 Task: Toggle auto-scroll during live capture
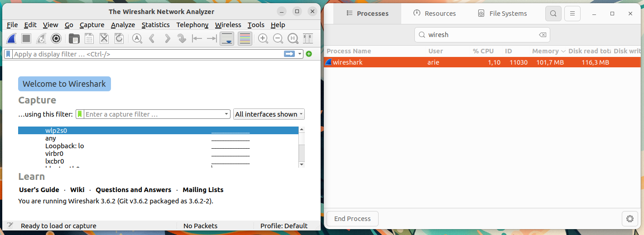[227, 38]
